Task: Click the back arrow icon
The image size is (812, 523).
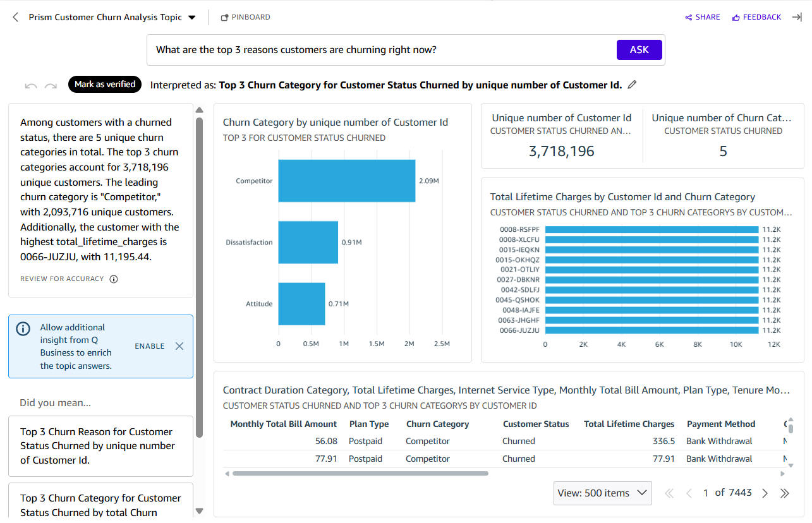Action: click(x=16, y=18)
